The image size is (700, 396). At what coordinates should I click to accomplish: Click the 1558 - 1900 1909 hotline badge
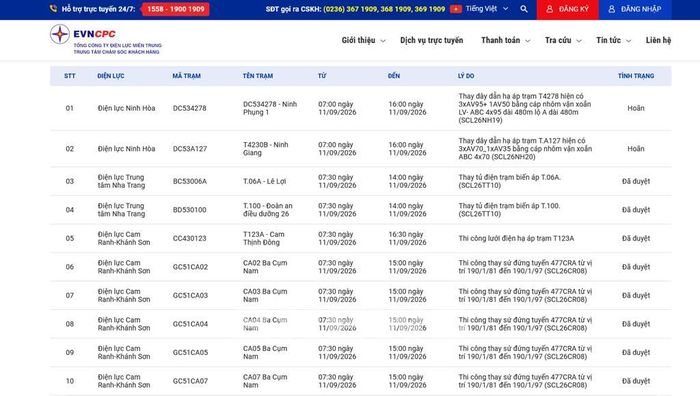[x=175, y=9]
